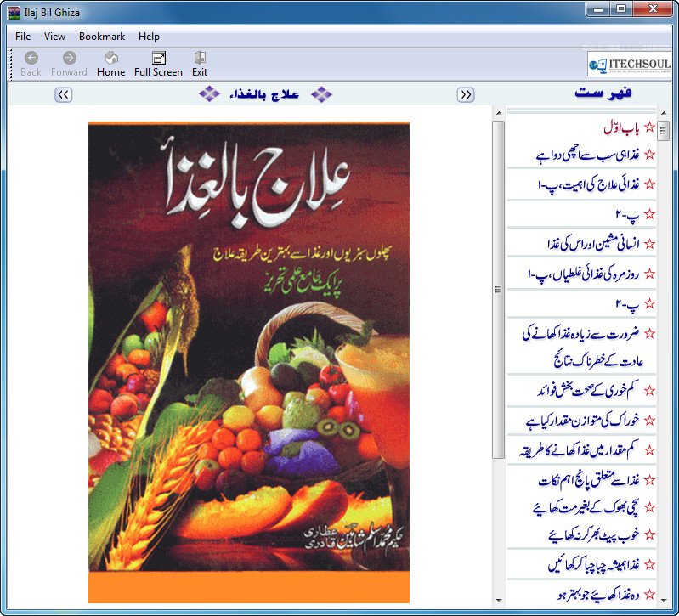
Task: Click the Exit toolbar icon
Action: click(x=200, y=58)
